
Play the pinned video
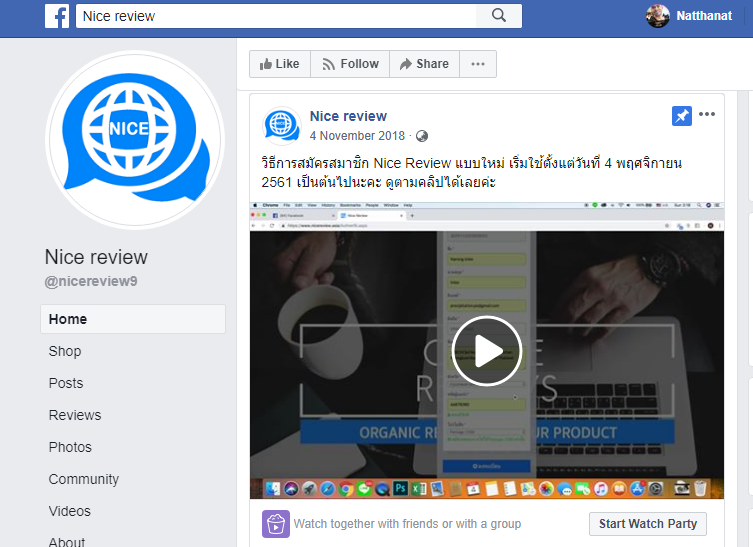[x=486, y=351]
